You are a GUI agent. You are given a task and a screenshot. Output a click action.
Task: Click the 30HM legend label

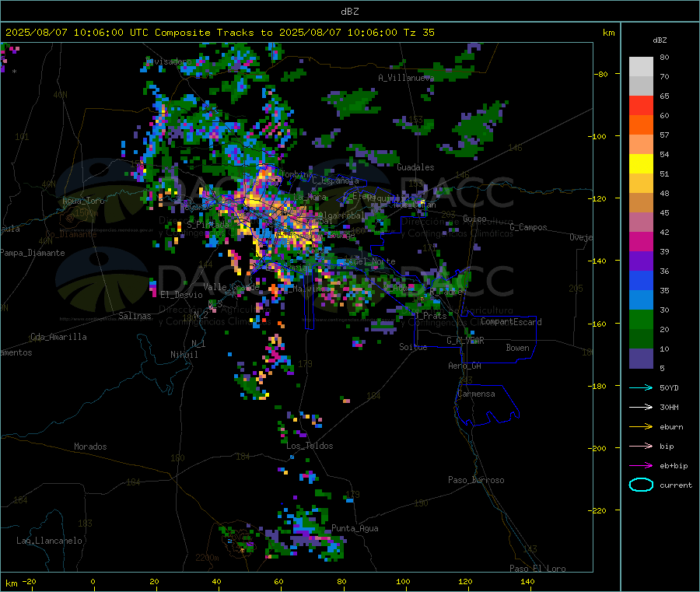[669, 407]
